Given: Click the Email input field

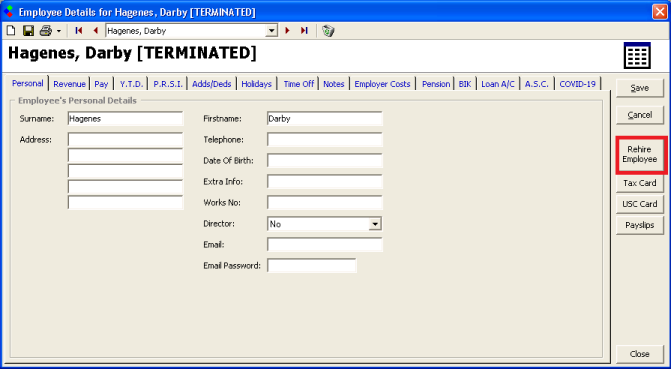Looking at the screenshot, I should (324, 245).
